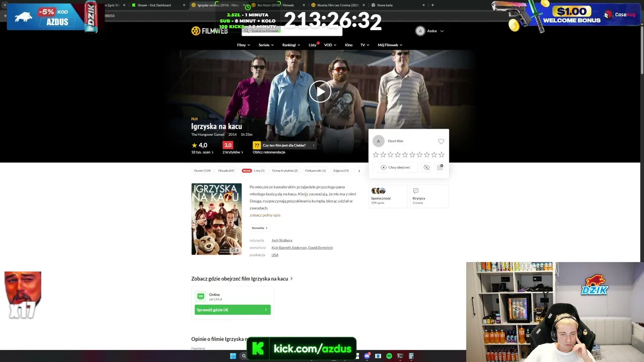Select the Komedia genre tag

point(260,228)
